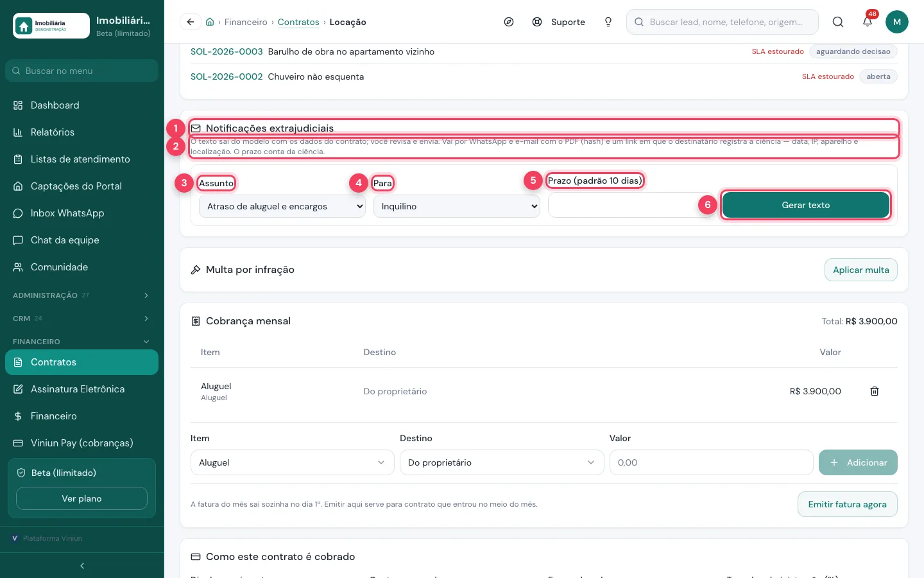Click the Gerar texto button

click(806, 205)
